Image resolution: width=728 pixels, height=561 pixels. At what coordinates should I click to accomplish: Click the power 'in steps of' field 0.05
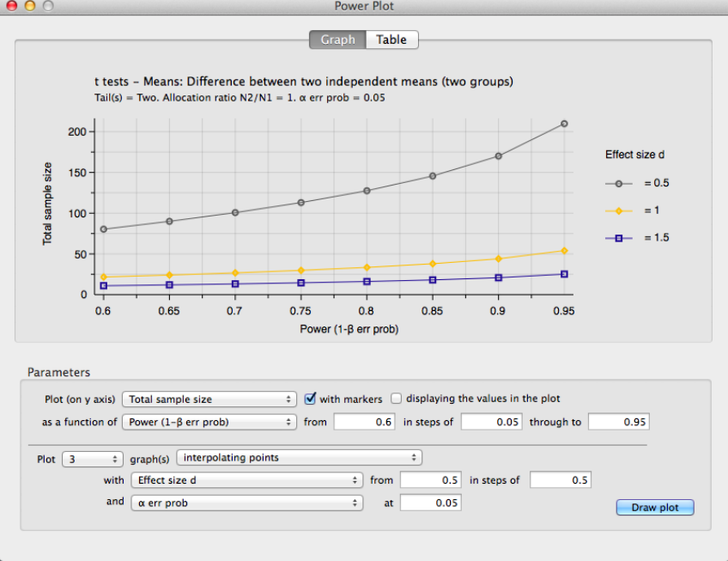point(492,422)
